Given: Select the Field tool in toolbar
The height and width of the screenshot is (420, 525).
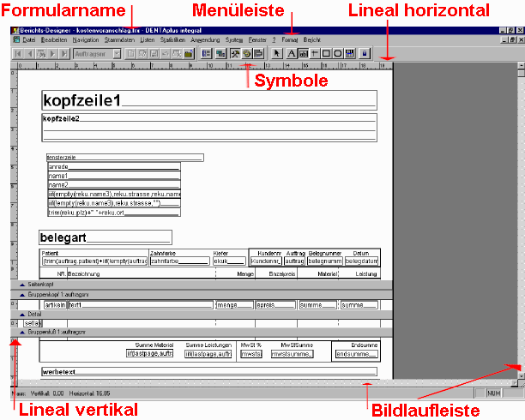Looking at the screenshot, I should [x=303, y=53].
